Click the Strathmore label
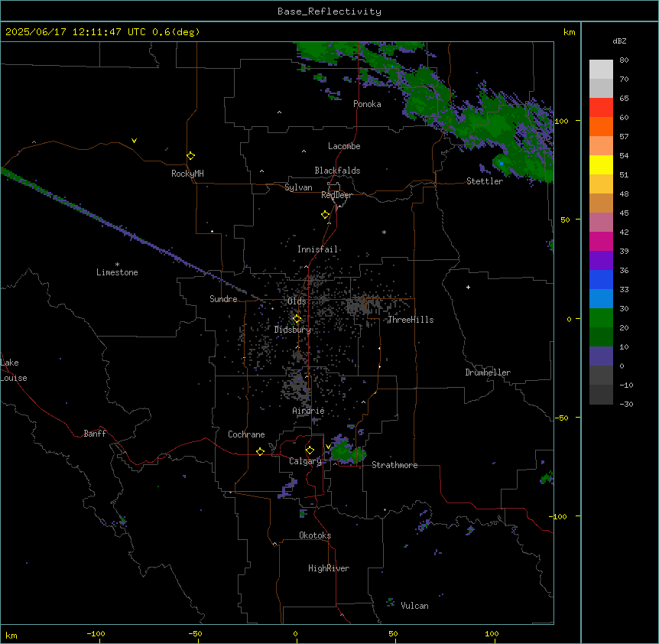 394,465
